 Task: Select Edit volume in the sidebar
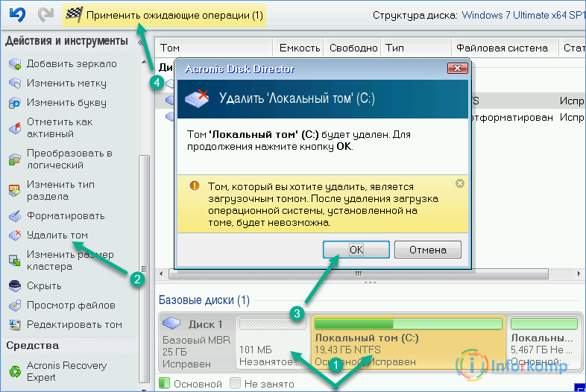coord(74,324)
